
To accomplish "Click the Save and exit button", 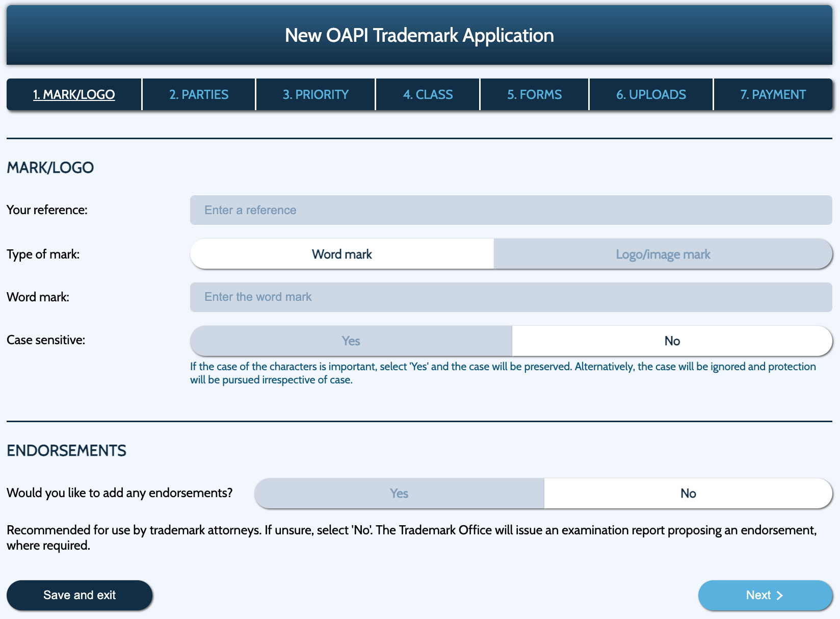I will click(80, 595).
